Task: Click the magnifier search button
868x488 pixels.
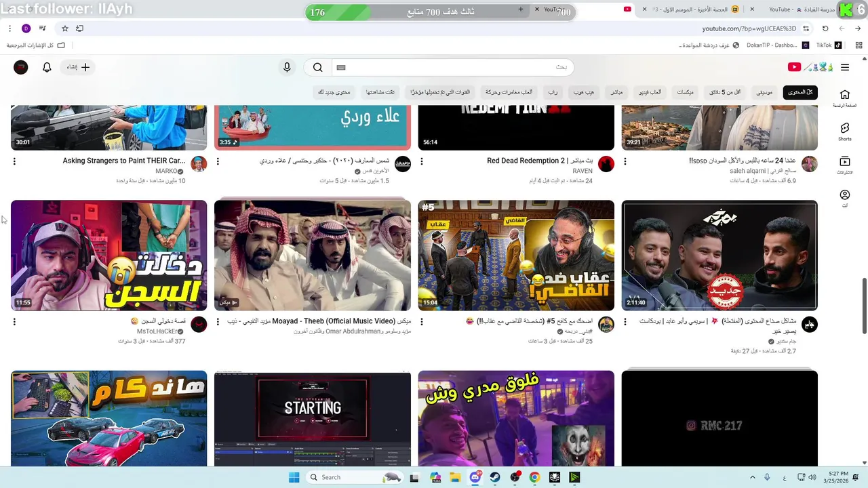Action: tap(317, 67)
